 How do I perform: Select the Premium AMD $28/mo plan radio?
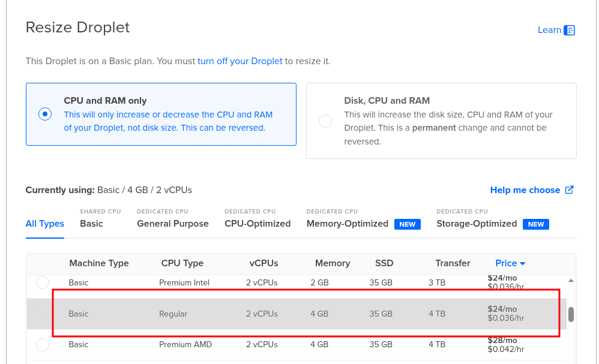click(43, 345)
